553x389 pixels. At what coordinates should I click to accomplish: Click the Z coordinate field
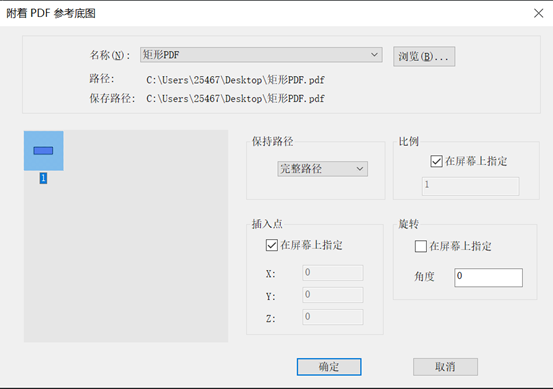[x=333, y=317]
